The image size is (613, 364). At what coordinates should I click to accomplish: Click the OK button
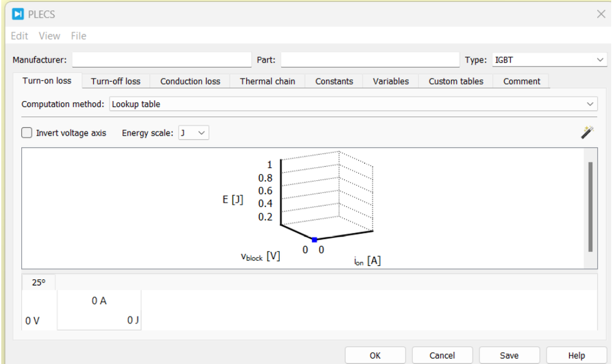375,355
